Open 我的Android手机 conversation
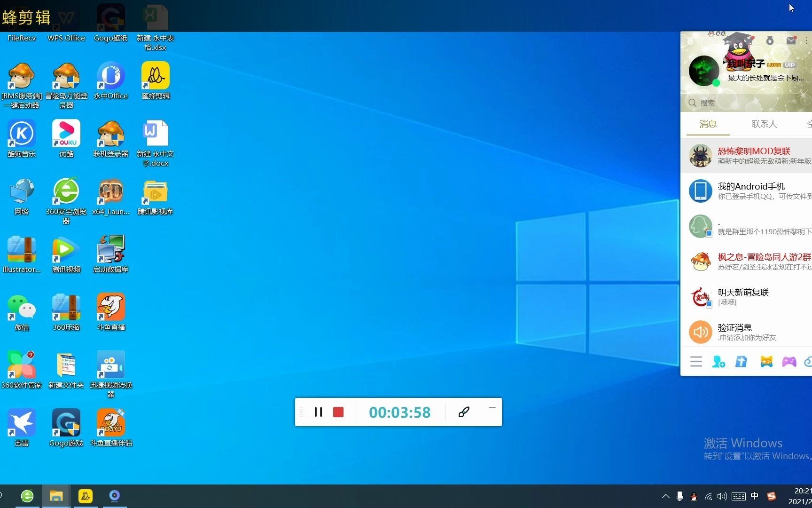 pos(746,191)
